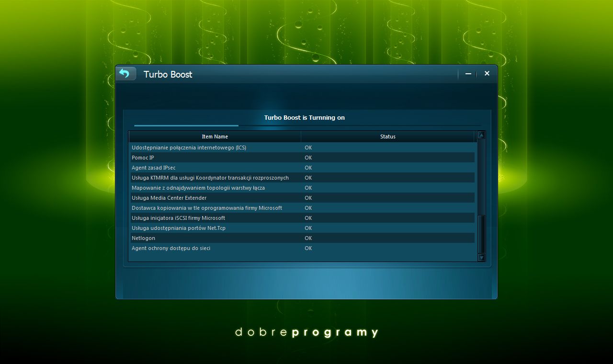This screenshot has height=364, width=613.
Task: Select Agent ochrony dostępu do sieci
Action: (x=302, y=248)
